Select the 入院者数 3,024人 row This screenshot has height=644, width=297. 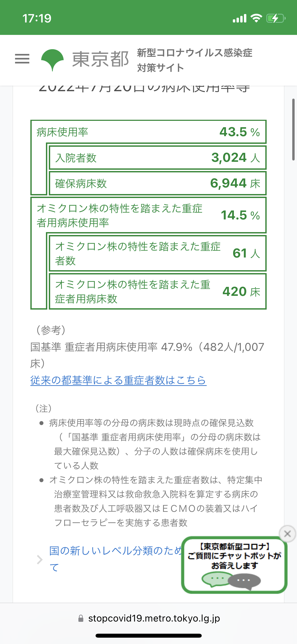[x=158, y=158]
